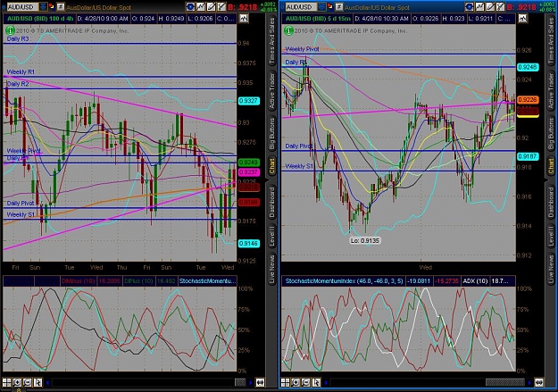This screenshot has width=558, height=392.
Task: Open the right chart's symbol dropdown arrow
Action: click(x=322, y=6)
